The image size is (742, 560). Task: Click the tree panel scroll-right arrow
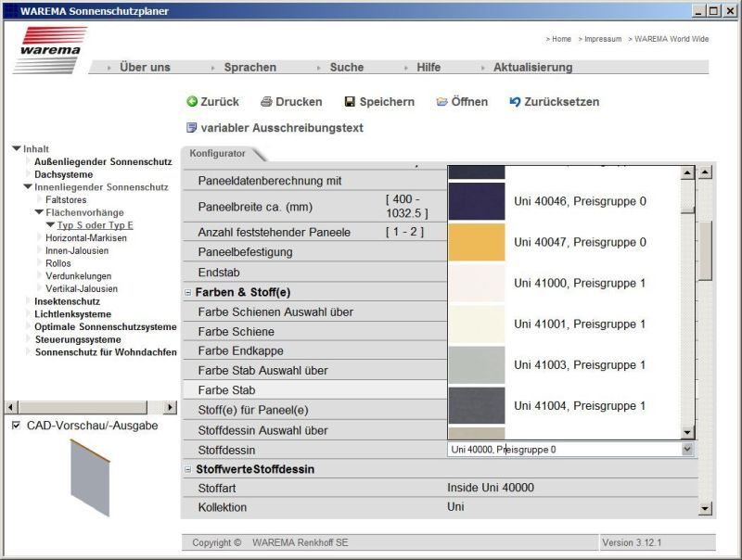pyautogui.click(x=170, y=407)
